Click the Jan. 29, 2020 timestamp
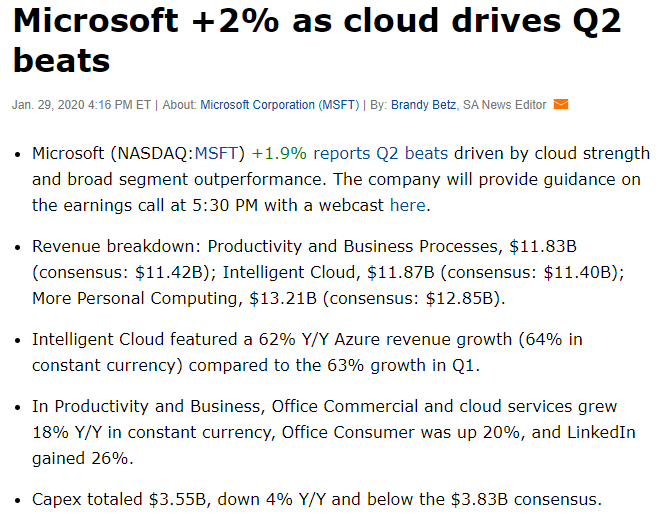Image resolution: width=659 pixels, height=516 pixels. (81, 104)
